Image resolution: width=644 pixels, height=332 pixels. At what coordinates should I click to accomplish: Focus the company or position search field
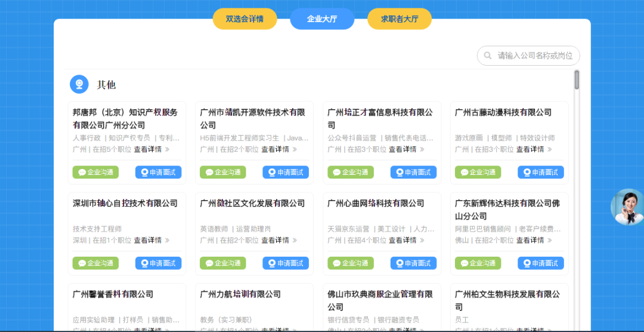534,56
